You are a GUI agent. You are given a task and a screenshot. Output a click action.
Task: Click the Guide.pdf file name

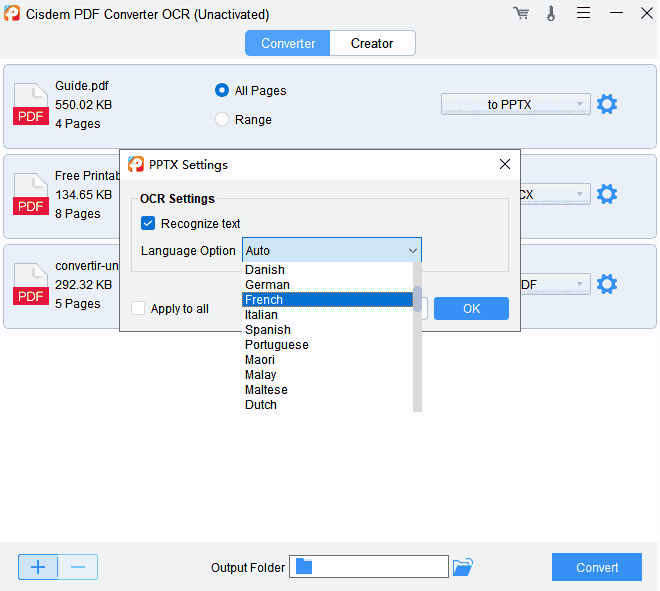pos(82,85)
